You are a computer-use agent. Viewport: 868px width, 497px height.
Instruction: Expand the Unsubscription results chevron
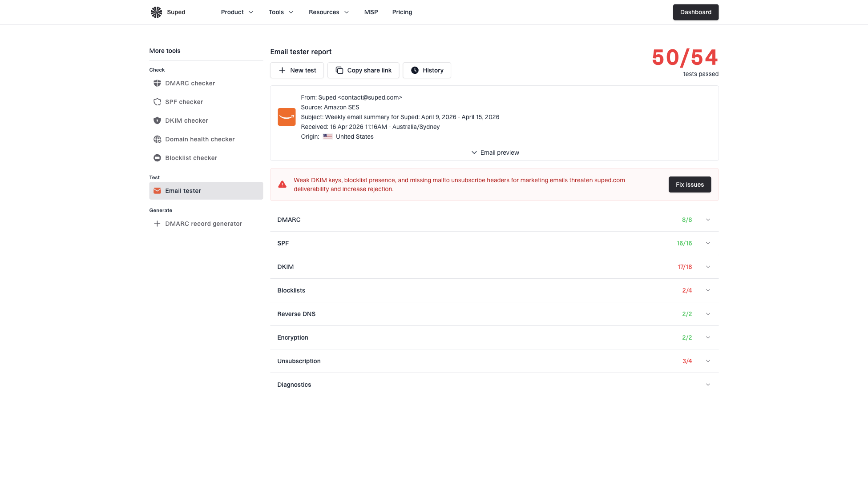click(x=708, y=361)
